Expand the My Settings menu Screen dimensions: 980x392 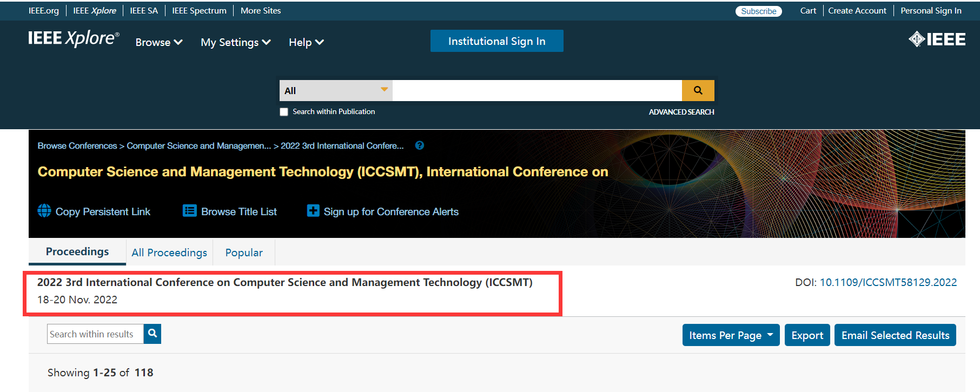pyautogui.click(x=235, y=42)
